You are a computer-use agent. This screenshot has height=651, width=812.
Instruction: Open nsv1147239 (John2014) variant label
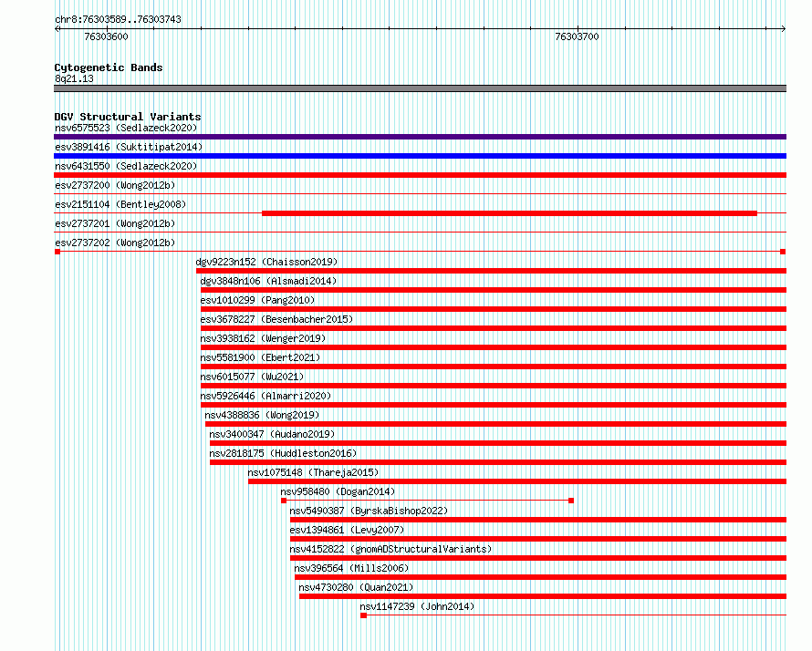[x=417, y=606]
